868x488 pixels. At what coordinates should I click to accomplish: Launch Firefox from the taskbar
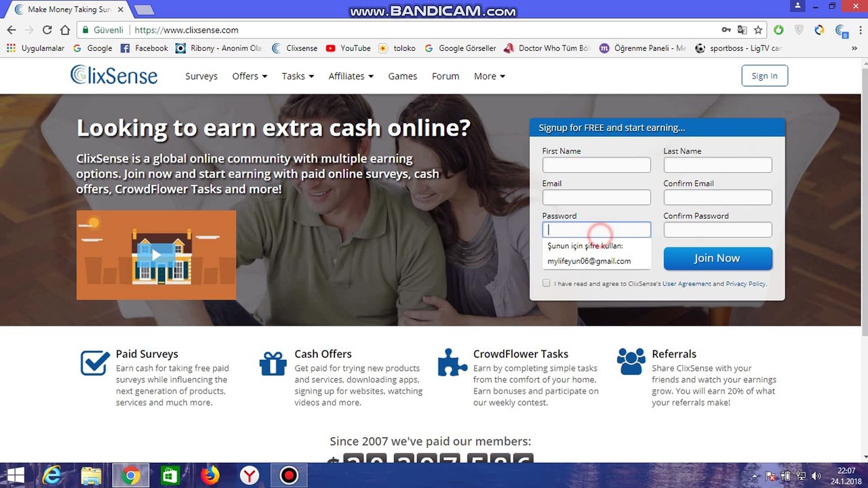[210, 476]
